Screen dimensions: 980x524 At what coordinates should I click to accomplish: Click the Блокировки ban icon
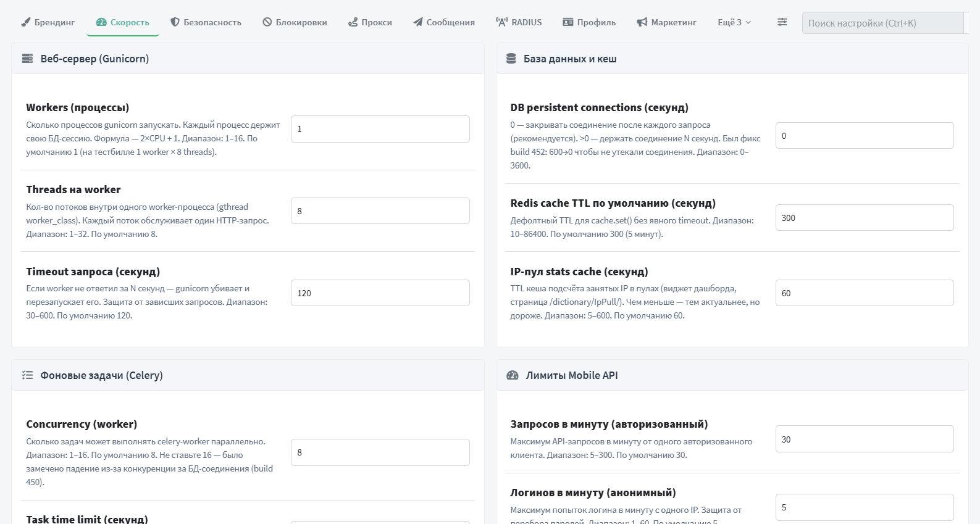click(267, 22)
